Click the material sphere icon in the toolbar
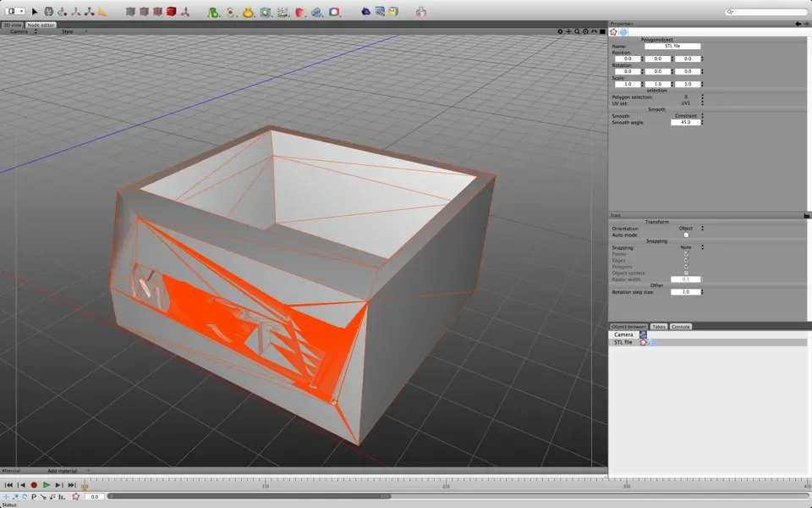Image resolution: width=812 pixels, height=508 pixels. pos(333,11)
